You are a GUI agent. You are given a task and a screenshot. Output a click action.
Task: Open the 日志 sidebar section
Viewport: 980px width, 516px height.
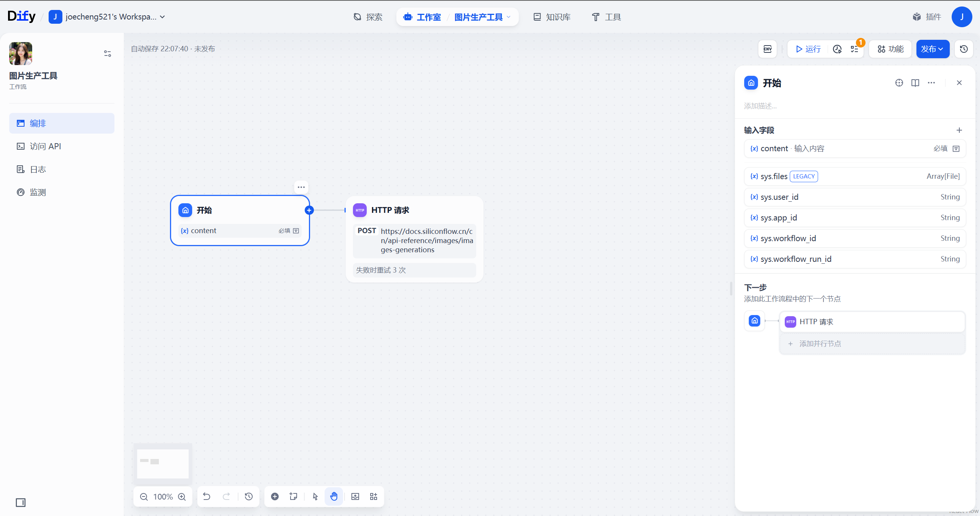click(38, 169)
